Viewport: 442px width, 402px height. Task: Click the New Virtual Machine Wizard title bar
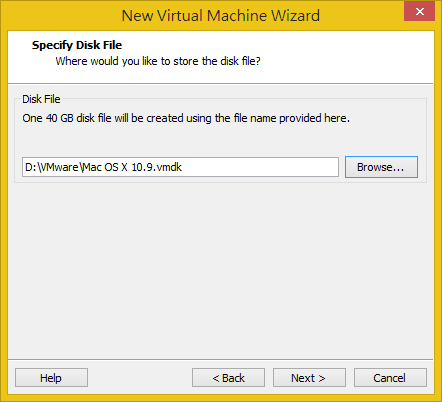221,16
